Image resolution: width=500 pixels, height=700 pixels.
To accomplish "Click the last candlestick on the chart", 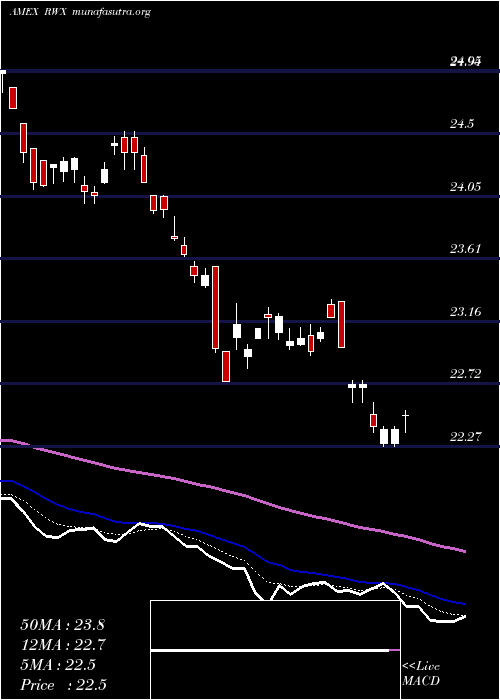I will 405,421.
